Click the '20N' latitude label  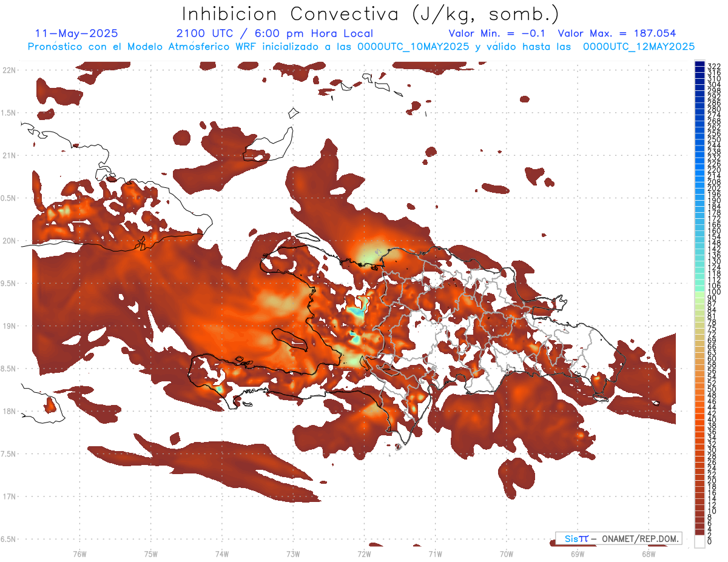(9, 241)
